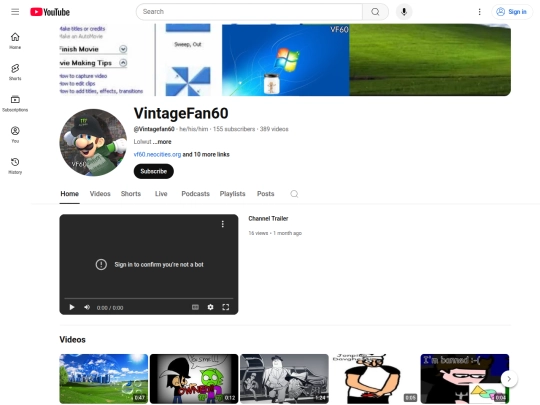The image size is (540, 405).
Task: Switch to the Live tab
Action: pos(161,194)
